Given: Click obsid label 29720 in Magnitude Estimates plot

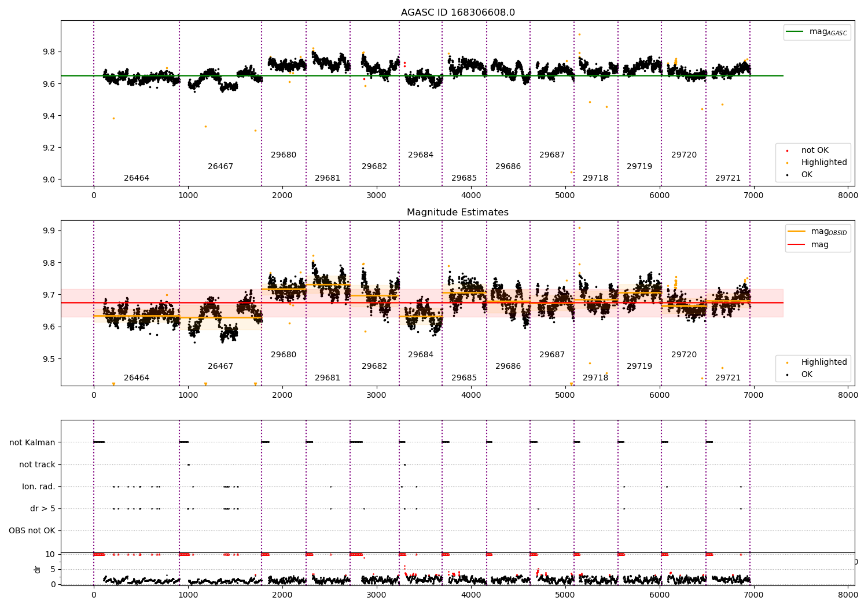Looking at the screenshot, I should tap(684, 355).
